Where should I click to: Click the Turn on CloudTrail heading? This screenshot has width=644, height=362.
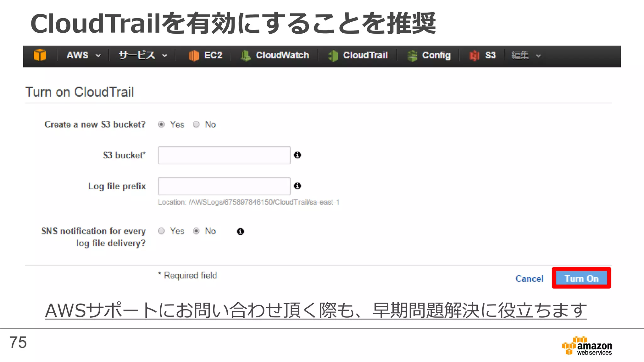point(80,92)
